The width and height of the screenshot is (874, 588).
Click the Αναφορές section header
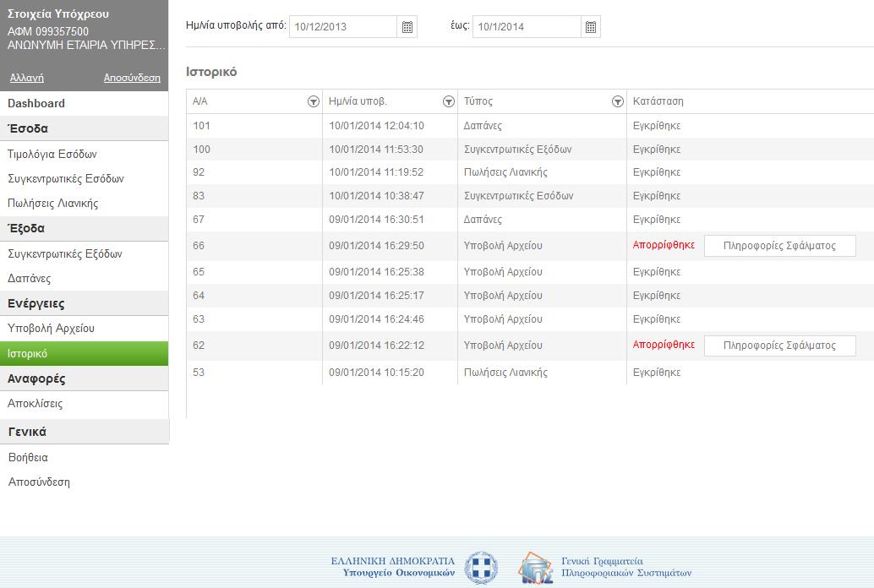tap(85, 379)
